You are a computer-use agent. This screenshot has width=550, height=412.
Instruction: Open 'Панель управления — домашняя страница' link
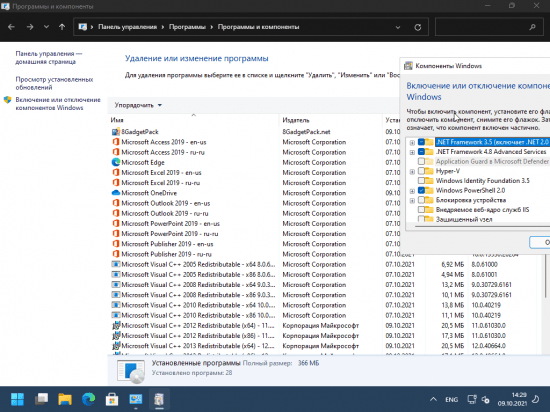pyautogui.click(x=48, y=58)
